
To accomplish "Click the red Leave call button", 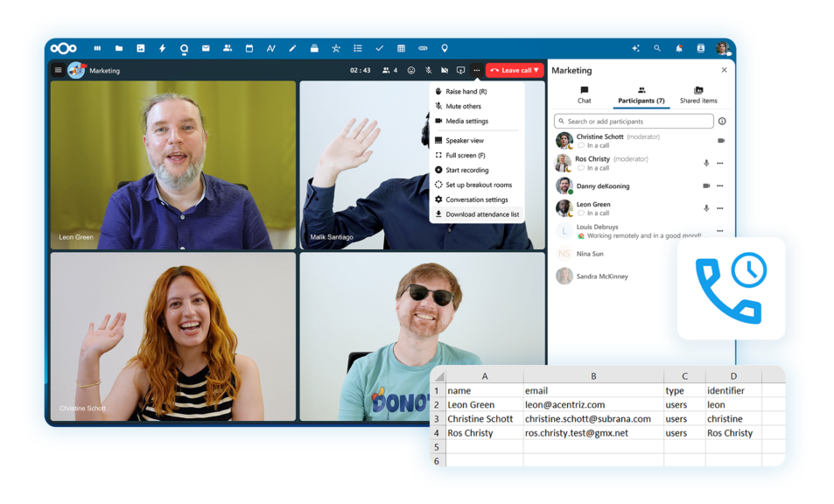I will coord(512,70).
